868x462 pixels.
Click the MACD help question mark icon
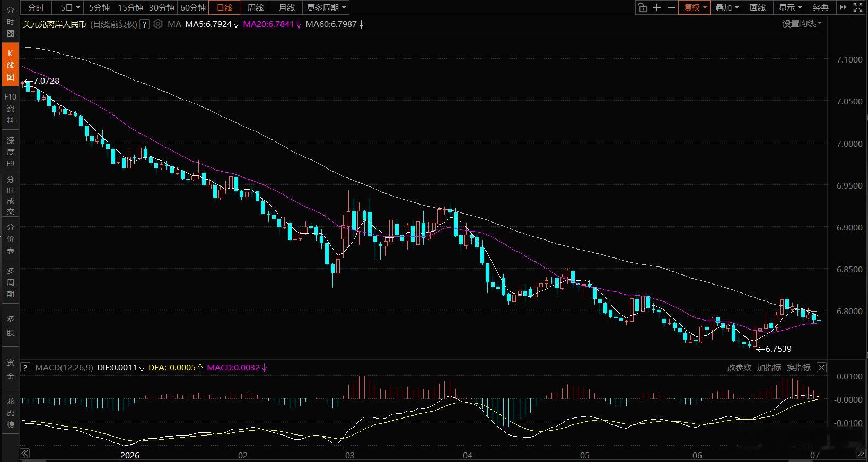coord(25,367)
